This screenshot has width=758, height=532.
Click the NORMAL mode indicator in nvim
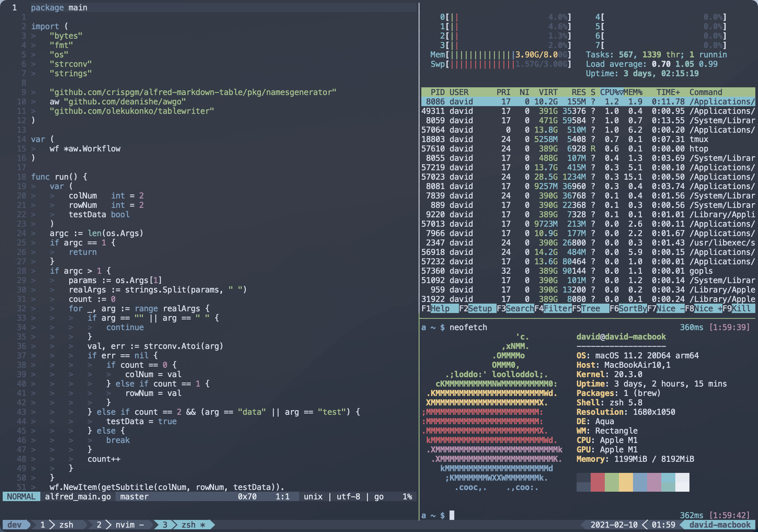[x=21, y=496]
